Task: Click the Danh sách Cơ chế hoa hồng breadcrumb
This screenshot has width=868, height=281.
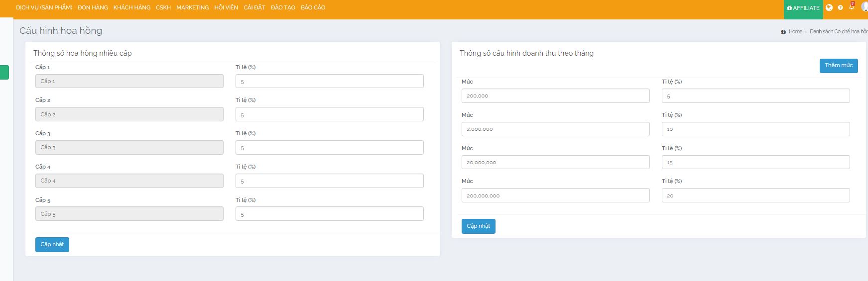Action: [x=838, y=32]
